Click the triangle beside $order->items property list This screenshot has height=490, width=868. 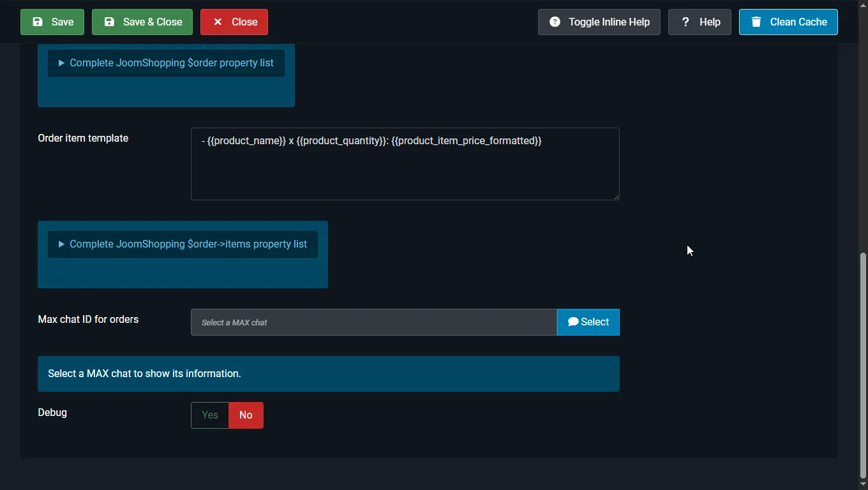click(61, 244)
